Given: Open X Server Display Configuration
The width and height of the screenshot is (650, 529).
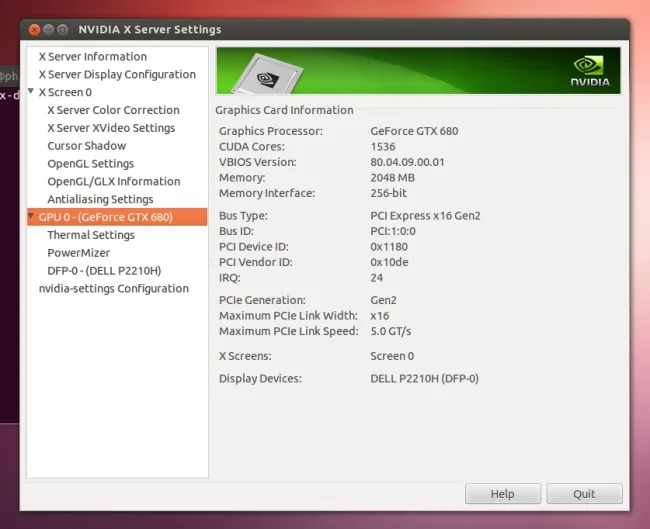Looking at the screenshot, I should point(117,74).
